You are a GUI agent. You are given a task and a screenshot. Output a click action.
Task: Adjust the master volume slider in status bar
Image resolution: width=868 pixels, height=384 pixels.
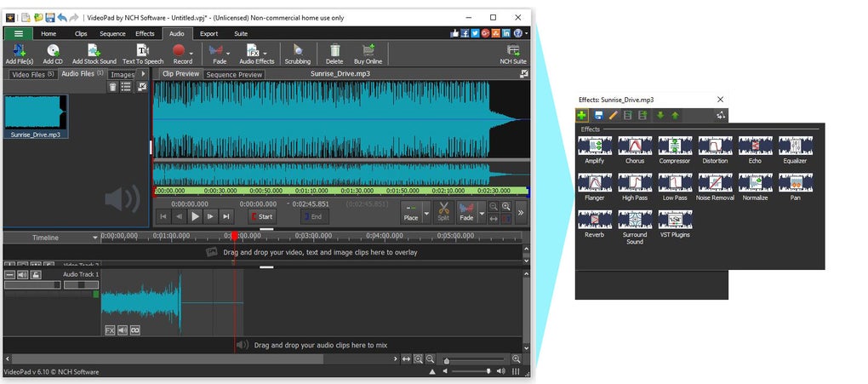click(472, 371)
